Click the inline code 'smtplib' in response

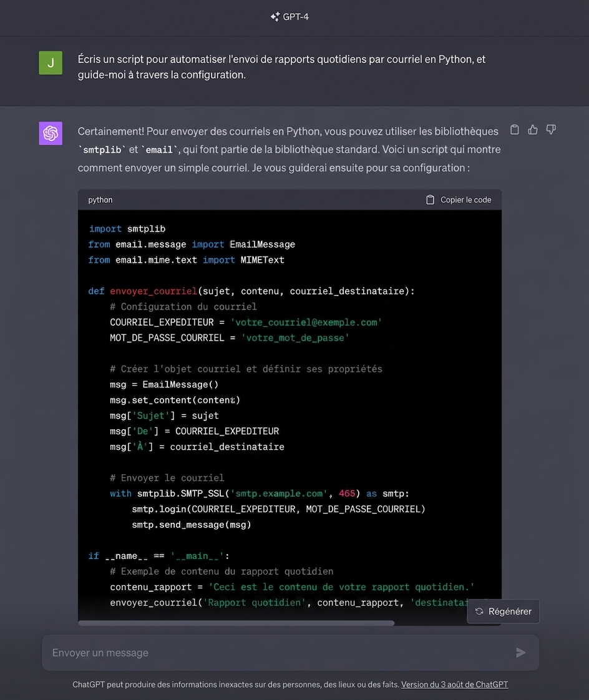[102, 150]
